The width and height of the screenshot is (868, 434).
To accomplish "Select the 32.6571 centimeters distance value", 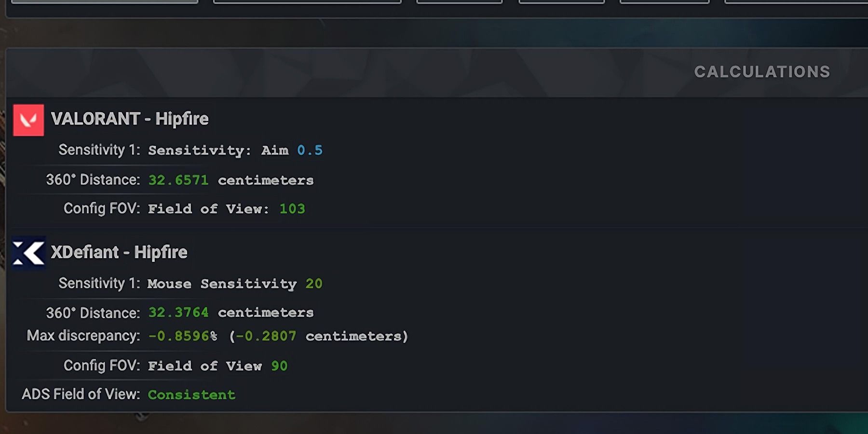I will pyautogui.click(x=178, y=180).
